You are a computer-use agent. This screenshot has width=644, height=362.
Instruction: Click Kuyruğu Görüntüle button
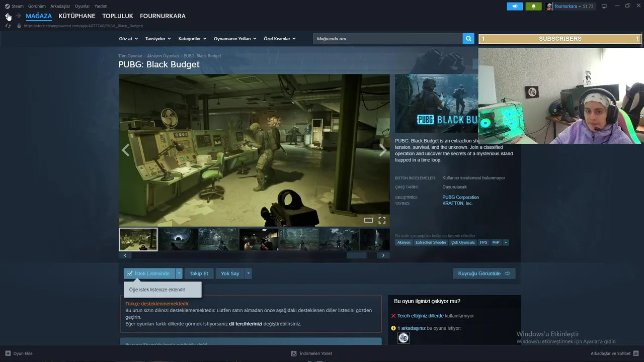pos(484,274)
